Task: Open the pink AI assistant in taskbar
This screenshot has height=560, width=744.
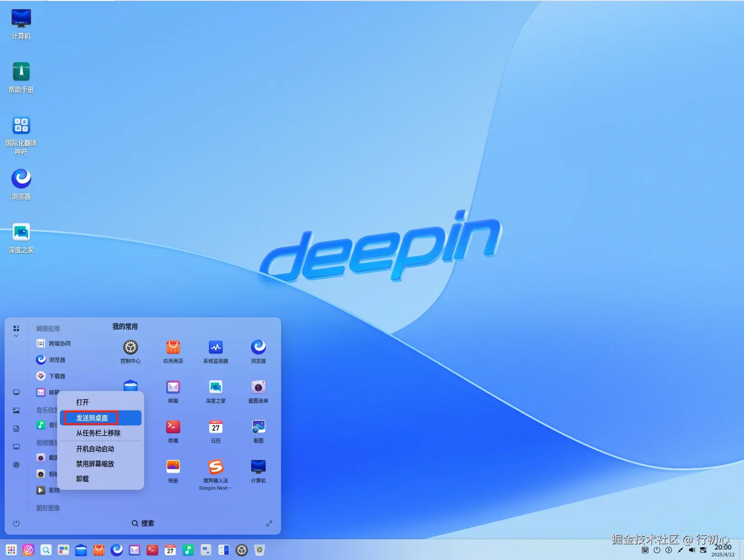Action: 29,550
